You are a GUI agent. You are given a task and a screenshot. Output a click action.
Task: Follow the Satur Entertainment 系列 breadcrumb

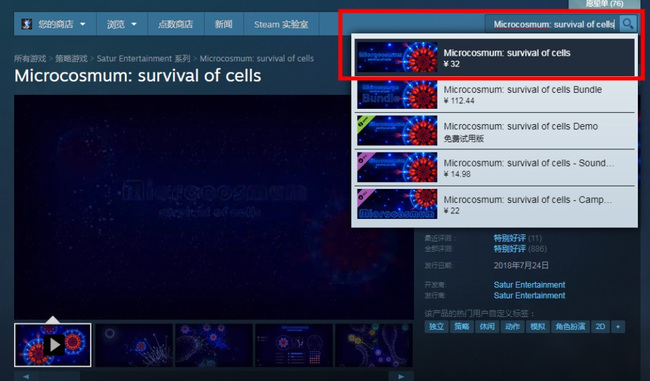tap(143, 58)
